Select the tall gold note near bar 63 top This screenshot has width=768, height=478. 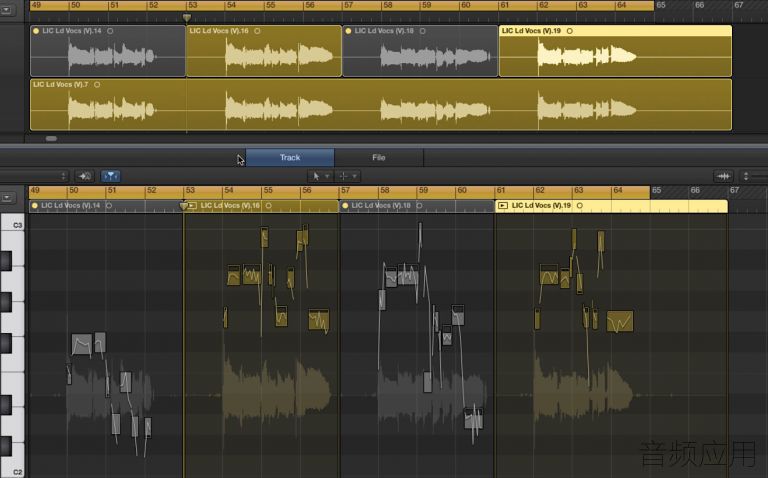tap(574, 239)
